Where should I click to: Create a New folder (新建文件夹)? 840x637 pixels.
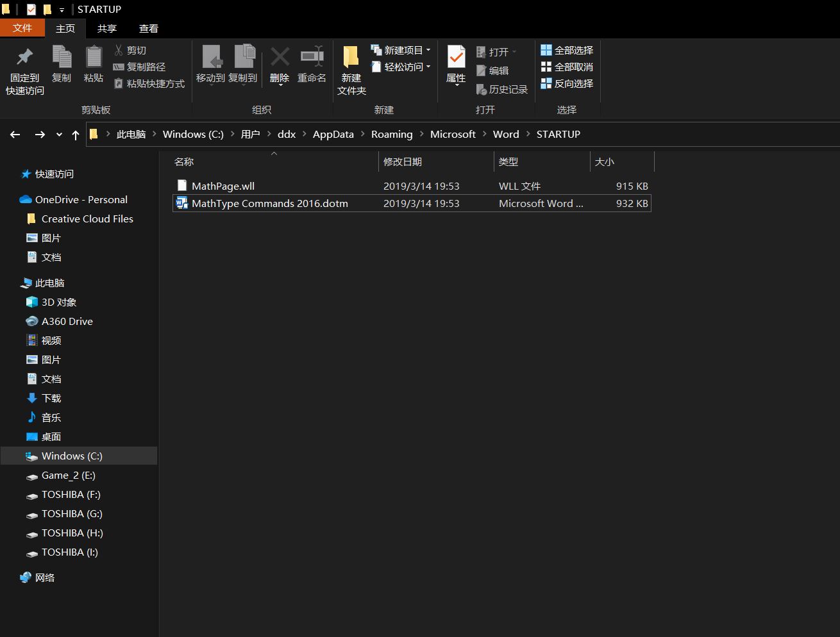tap(351, 70)
